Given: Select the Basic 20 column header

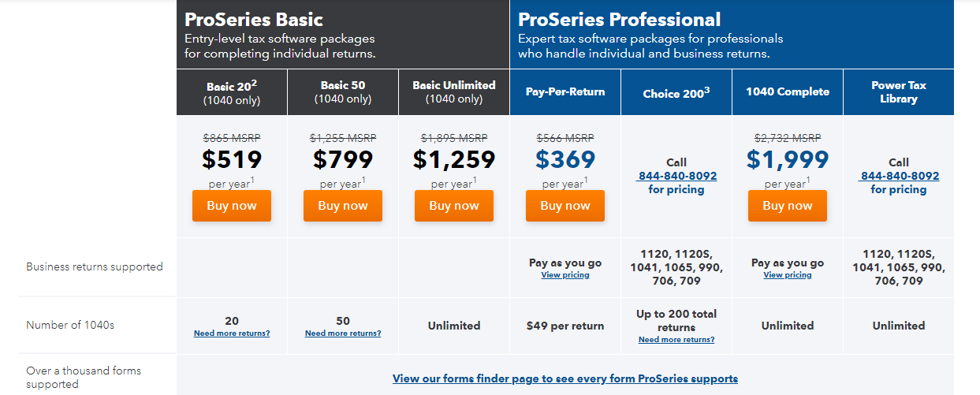Looking at the screenshot, I should tap(232, 92).
